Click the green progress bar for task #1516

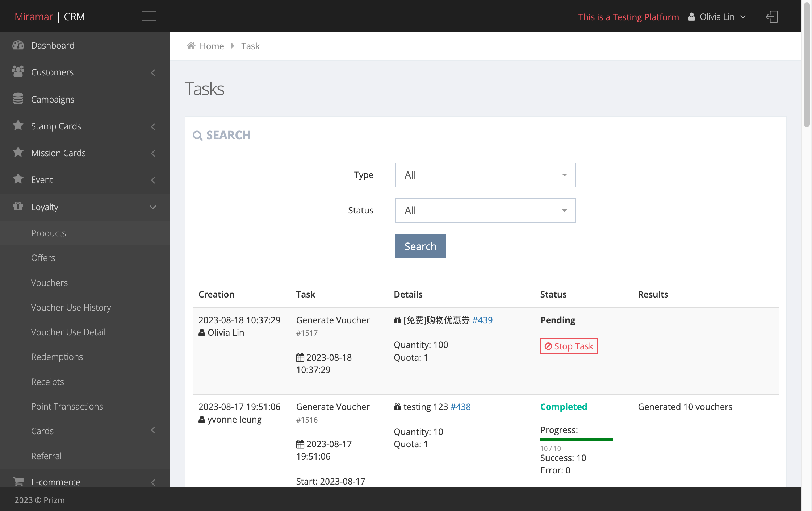(576, 440)
